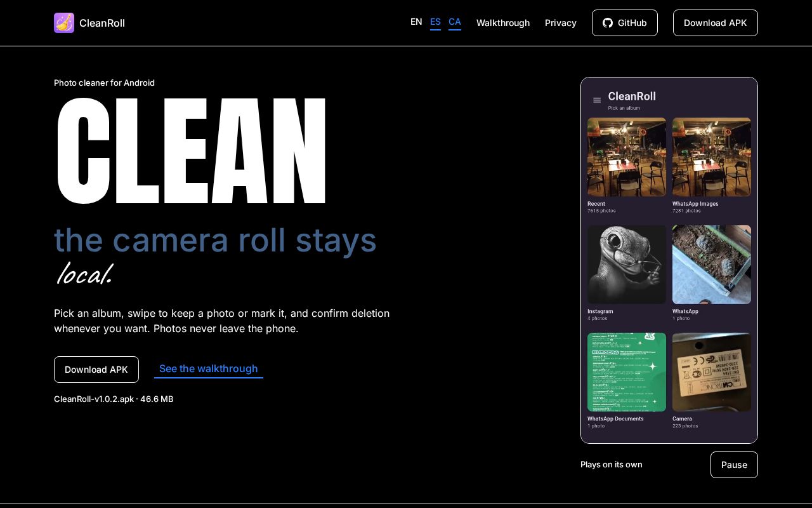Screen dimensions: 812x508
Task: Click 'Photo cleaner for Android' tagline
Action: 104,83
